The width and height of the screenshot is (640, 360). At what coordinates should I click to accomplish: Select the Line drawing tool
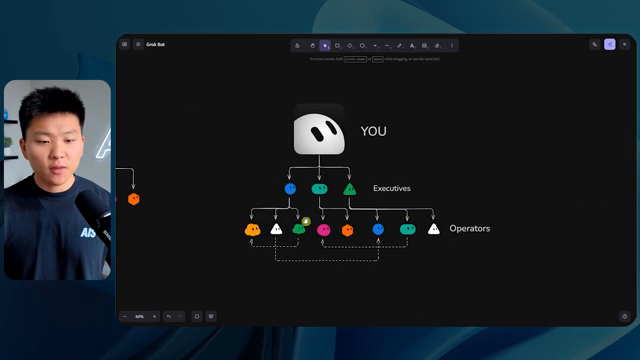pyautogui.click(x=387, y=46)
